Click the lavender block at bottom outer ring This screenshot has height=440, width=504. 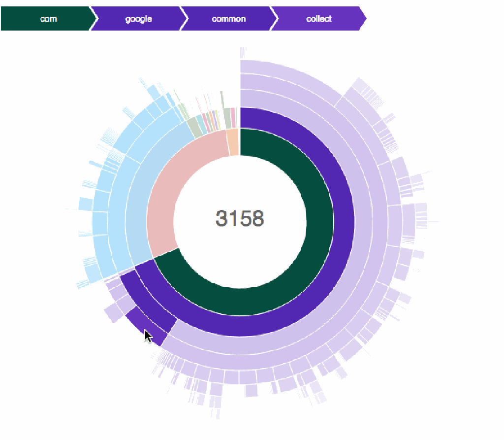click(x=251, y=391)
